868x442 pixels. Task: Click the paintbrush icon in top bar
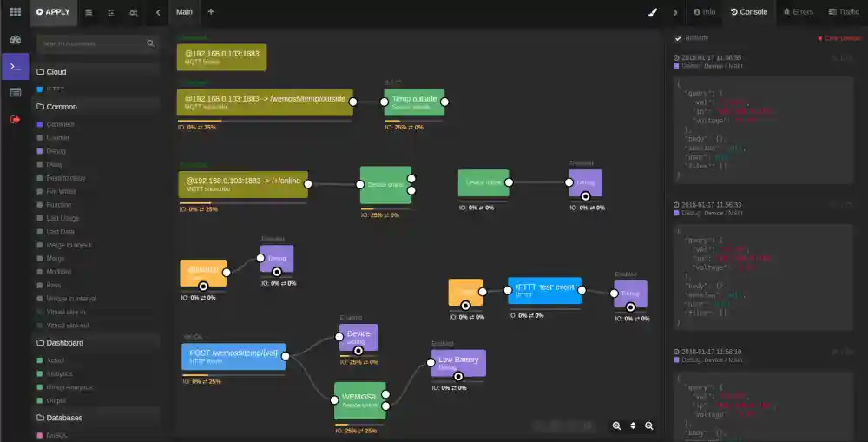click(653, 12)
